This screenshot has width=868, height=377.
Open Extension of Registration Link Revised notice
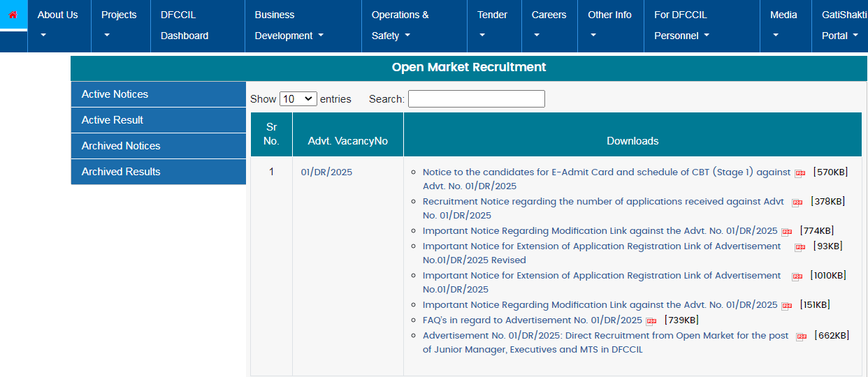coord(602,253)
